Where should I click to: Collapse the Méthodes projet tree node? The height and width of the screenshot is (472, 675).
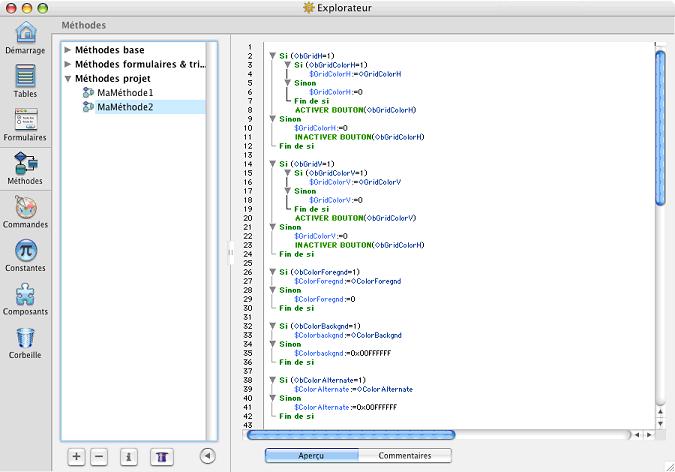[x=68, y=78]
